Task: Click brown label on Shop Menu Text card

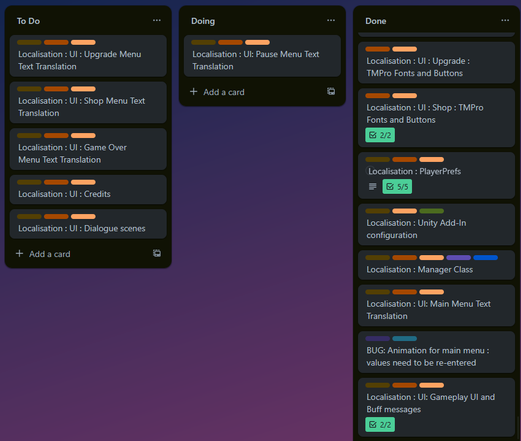Action: coord(29,89)
